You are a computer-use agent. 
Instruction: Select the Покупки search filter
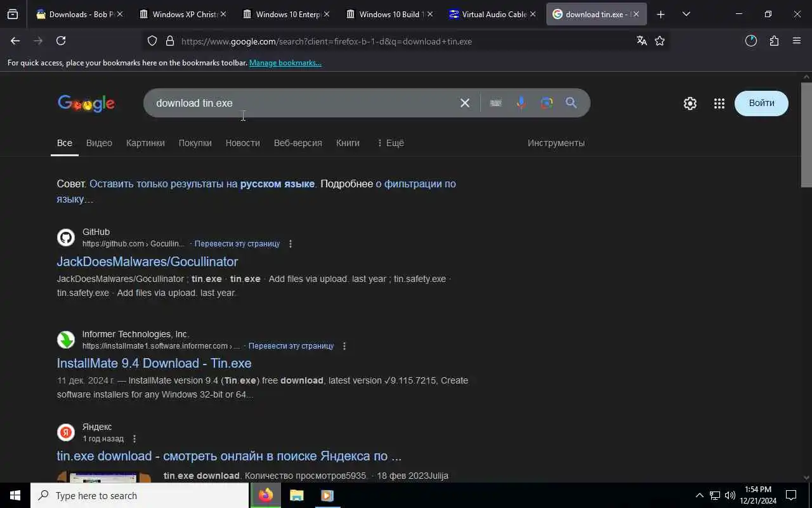tap(195, 143)
